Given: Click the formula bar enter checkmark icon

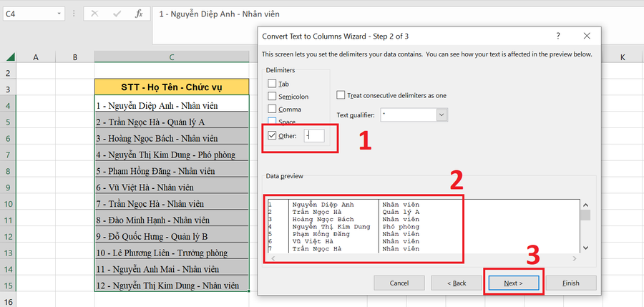Looking at the screenshot, I should tap(117, 14).
